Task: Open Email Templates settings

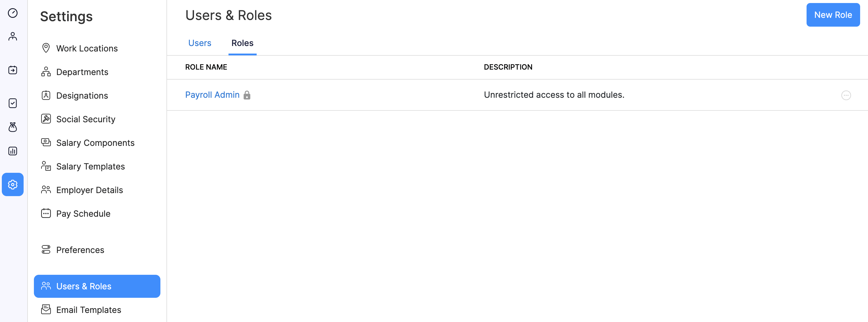Action: (x=89, y=310)
